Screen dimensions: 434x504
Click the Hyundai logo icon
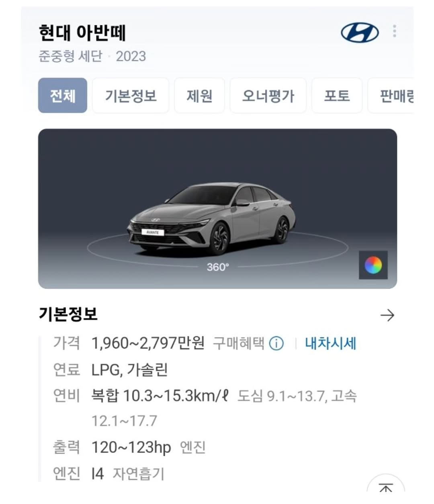click(x=360, y=33)
